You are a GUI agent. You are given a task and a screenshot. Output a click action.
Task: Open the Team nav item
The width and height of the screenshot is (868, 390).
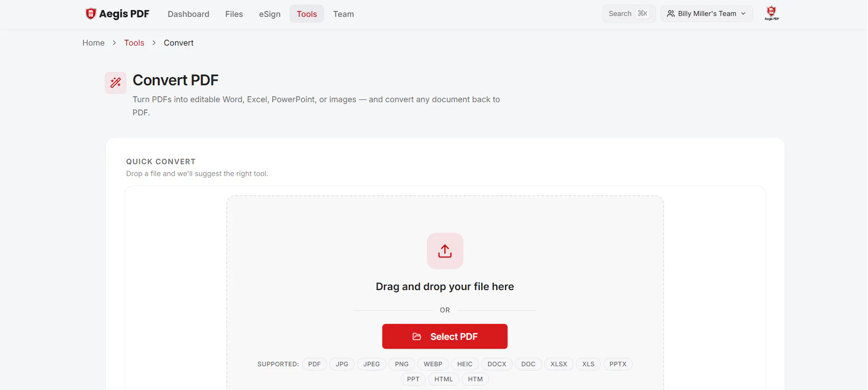tap(343, 14)
